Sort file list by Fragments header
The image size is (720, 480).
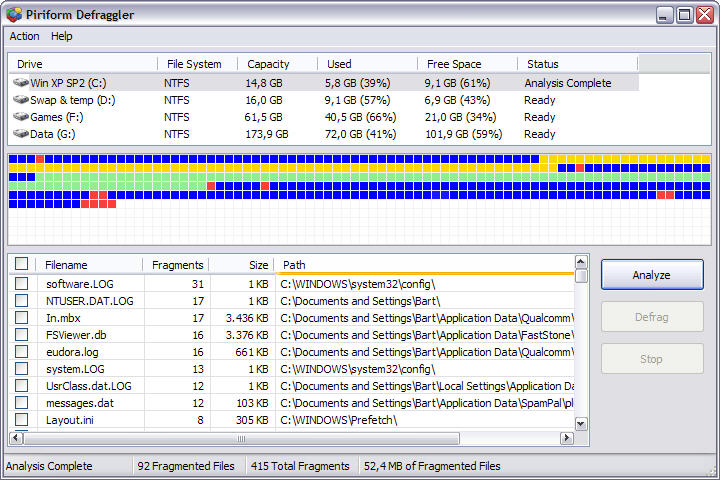tap(176, 265)
